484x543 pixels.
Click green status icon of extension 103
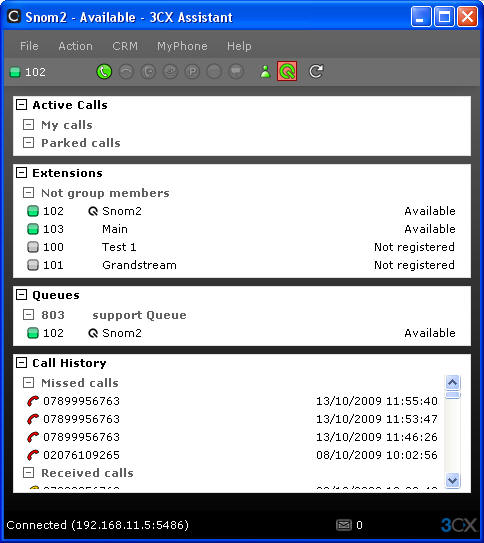33,229
